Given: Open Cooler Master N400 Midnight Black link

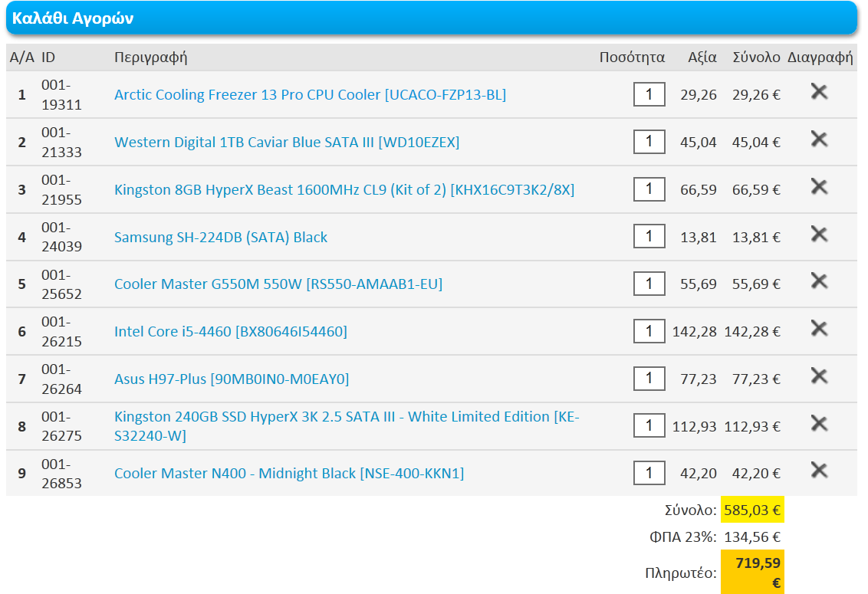Looking at the screenshot, I should [x=289, y=474].
